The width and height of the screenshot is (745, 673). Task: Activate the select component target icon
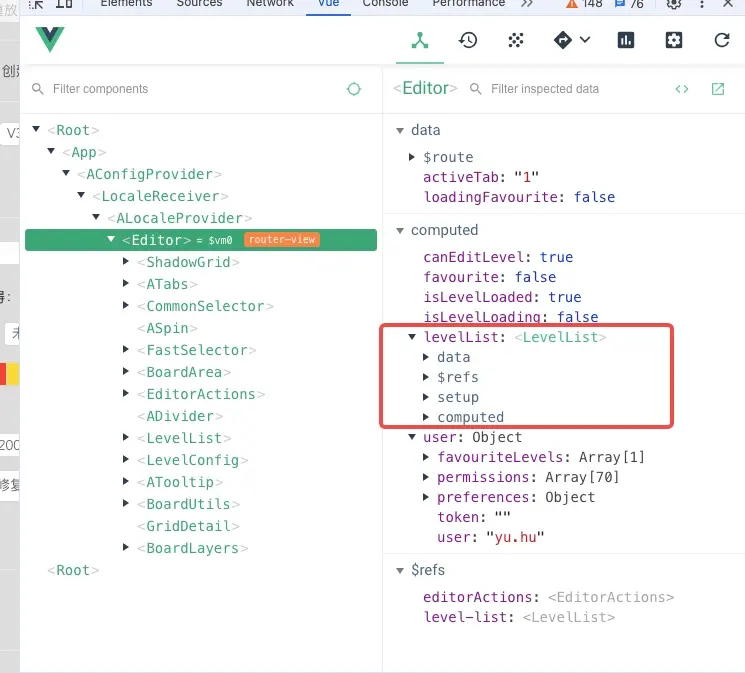[x=354, y=89]
